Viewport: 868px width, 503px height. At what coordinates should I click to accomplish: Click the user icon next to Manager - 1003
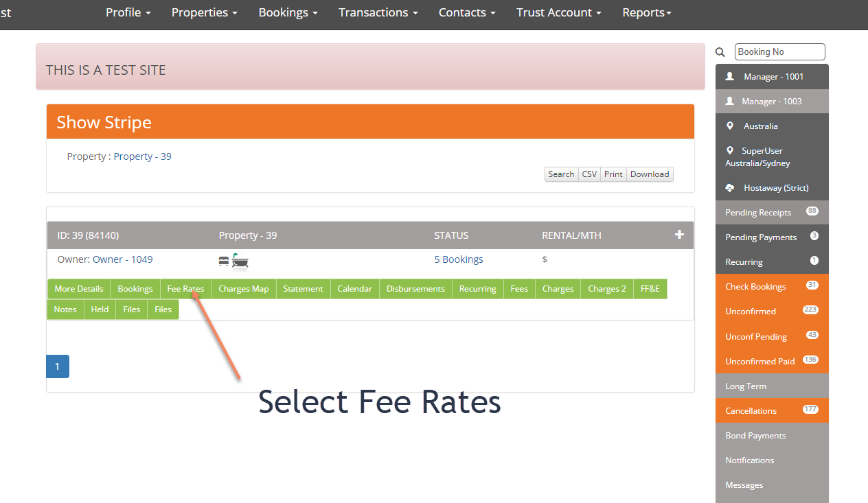730,101
